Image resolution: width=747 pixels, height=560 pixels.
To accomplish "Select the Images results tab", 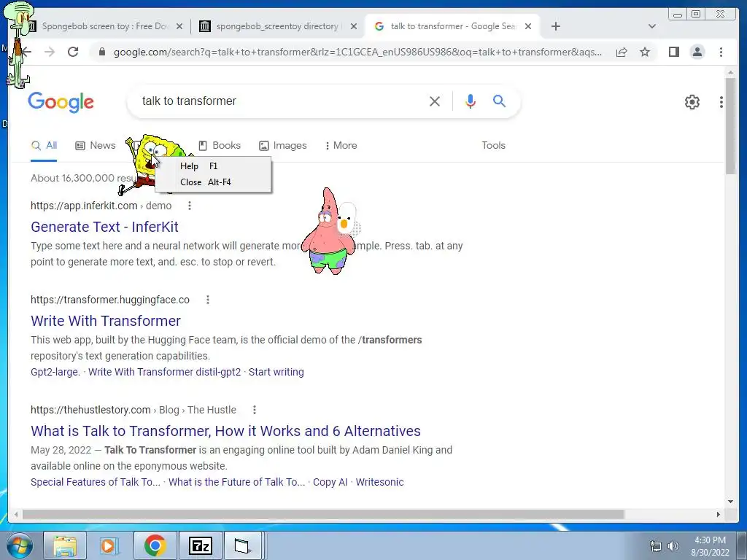I will click(282, 145).
